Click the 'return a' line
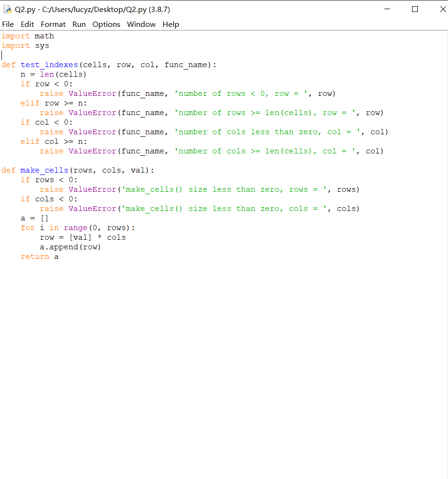The image size is (448, 479). point(39,257)
